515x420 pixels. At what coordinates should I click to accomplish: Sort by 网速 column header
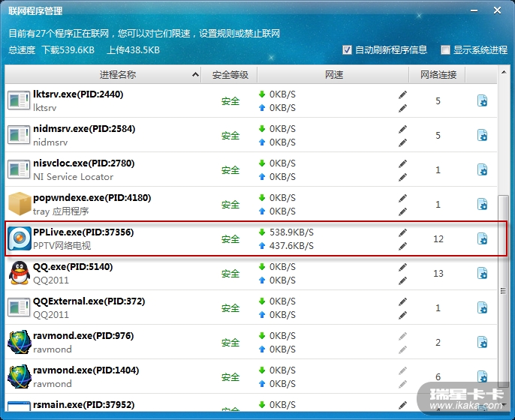coord(333,75)
